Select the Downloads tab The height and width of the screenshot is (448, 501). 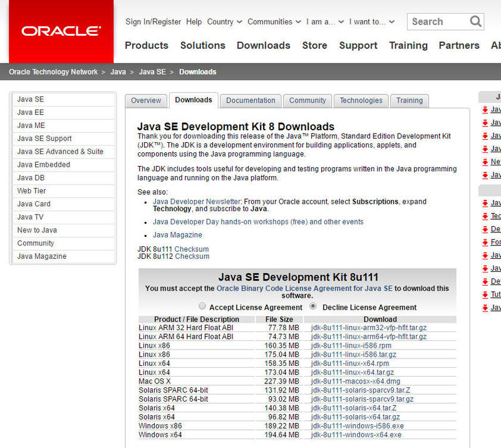(x=194, y=100)
